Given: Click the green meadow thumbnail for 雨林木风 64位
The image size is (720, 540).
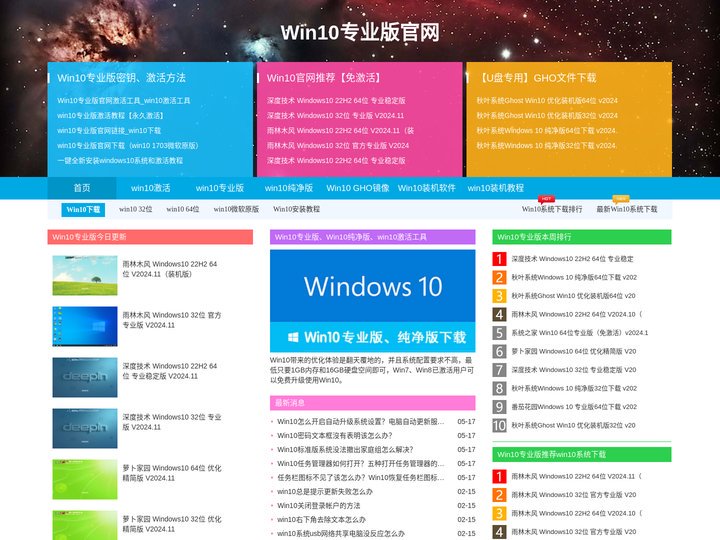Looking at the screenshot, I should (x=85, y=276).
